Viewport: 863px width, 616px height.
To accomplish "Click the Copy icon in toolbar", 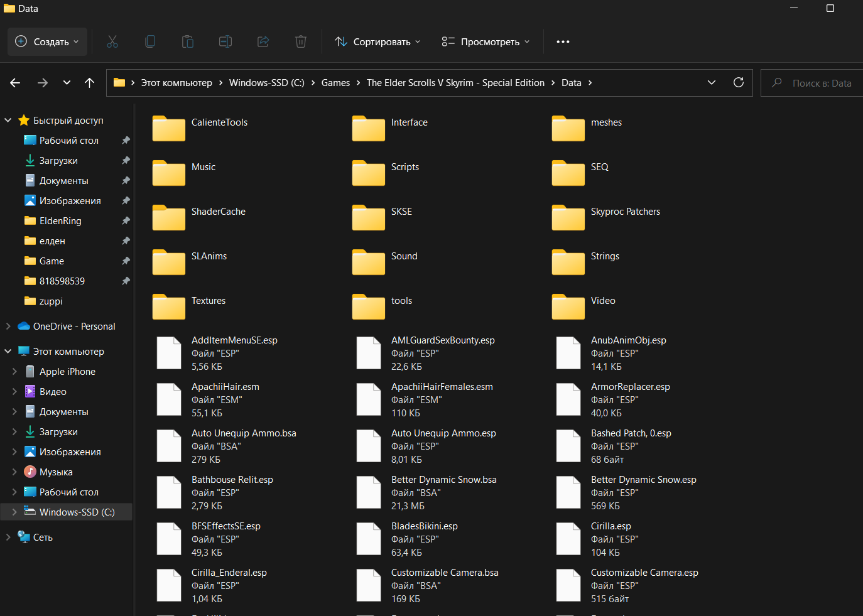I will [150, 42].
